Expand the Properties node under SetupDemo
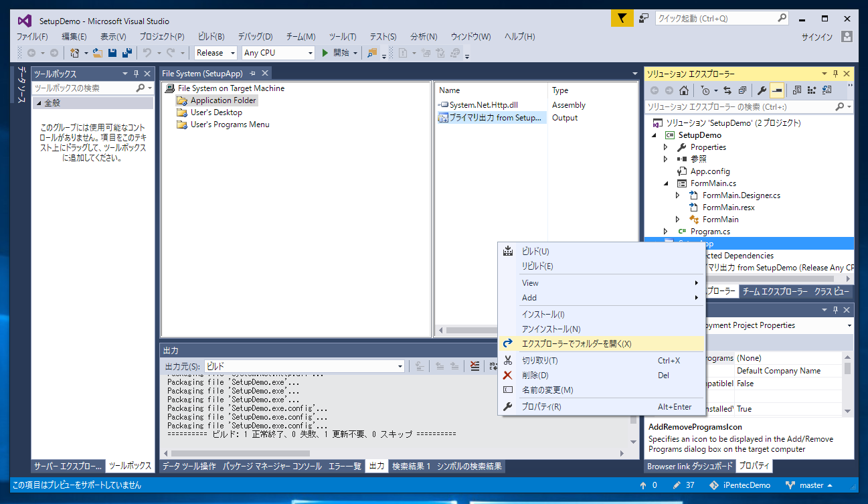 click(665, 147)
